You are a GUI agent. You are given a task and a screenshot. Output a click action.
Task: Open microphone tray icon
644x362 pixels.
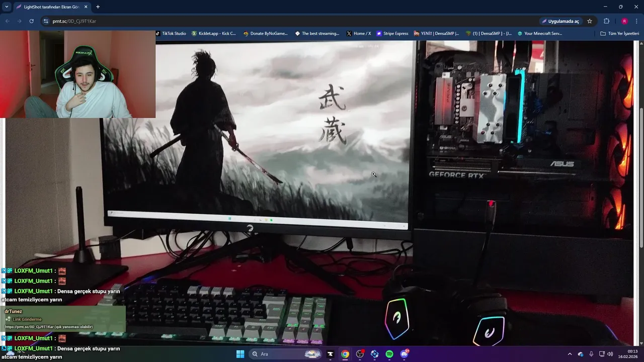[591, 354]
